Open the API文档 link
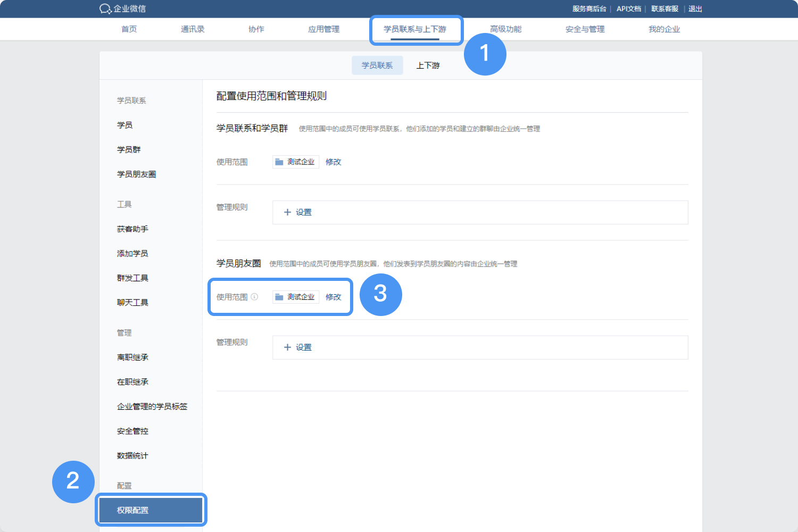Image resolution: width=798 pixels, height=532 pixels. 629,9
